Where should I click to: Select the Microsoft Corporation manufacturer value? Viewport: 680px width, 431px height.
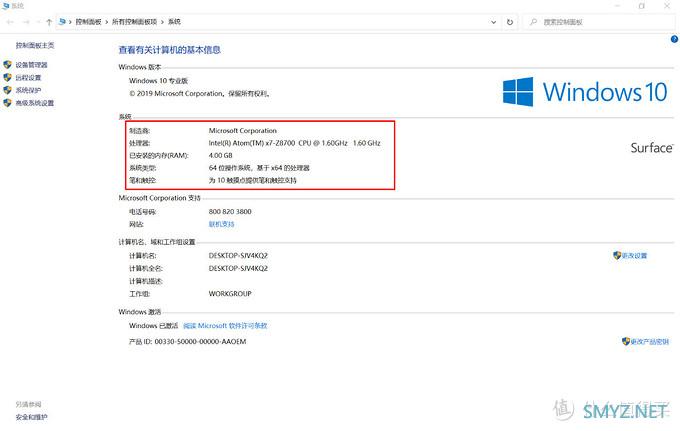(242, 131)
